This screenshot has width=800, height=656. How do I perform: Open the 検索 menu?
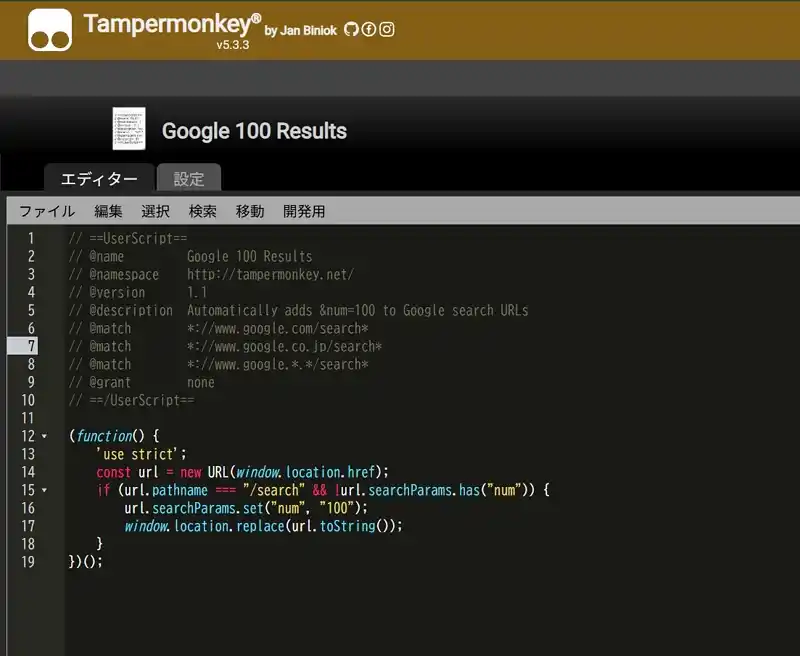[x=203, y=211]
